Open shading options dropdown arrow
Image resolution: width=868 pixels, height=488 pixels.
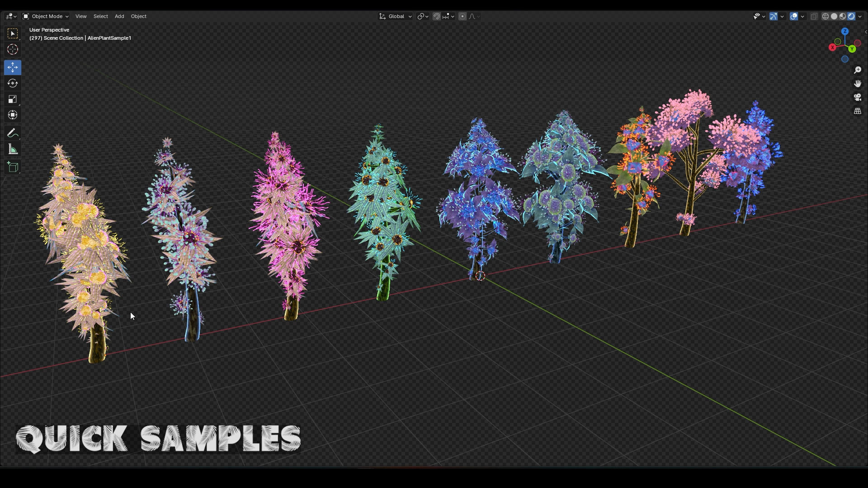[x=859, y=16]
